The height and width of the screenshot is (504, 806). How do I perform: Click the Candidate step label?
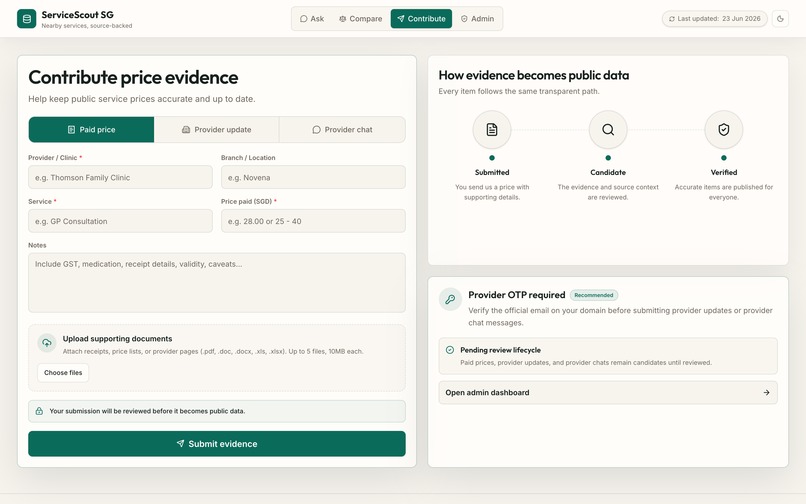pyautogui.click(x=608, y=172)
